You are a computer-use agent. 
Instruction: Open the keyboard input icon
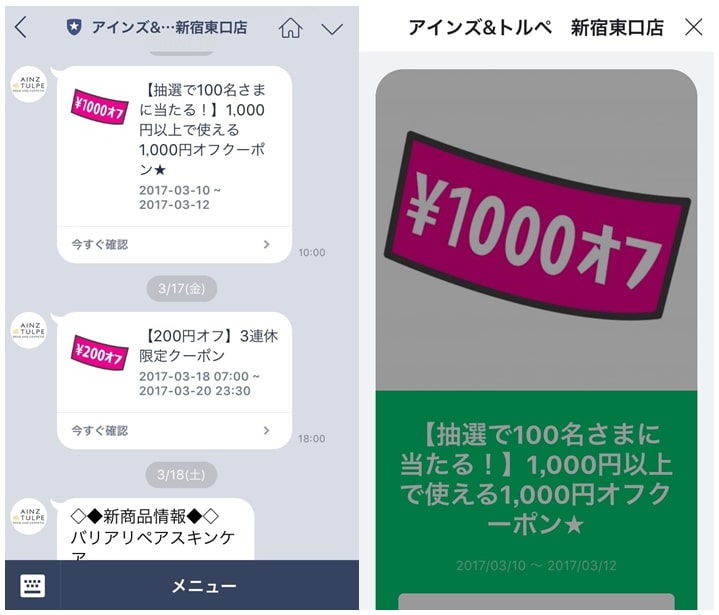33,586
